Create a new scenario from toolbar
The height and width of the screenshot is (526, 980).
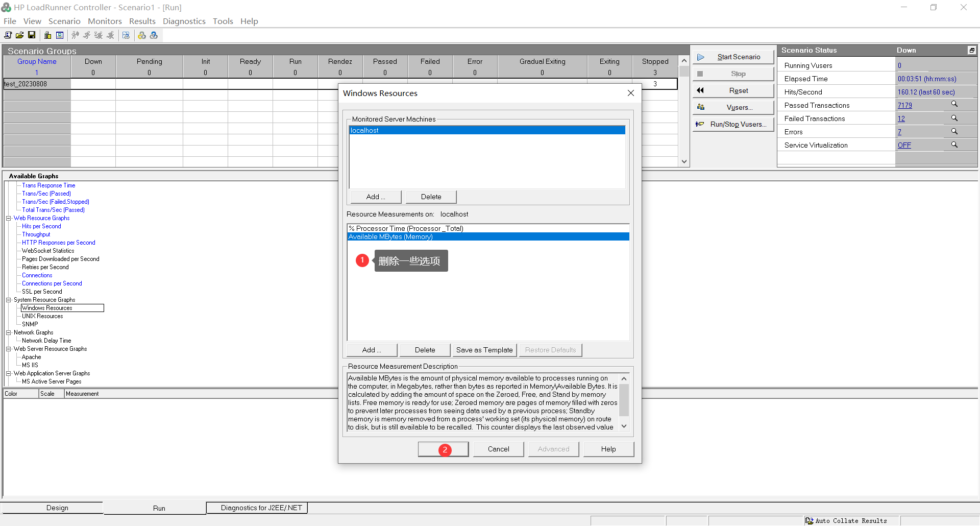click(8, 35)
